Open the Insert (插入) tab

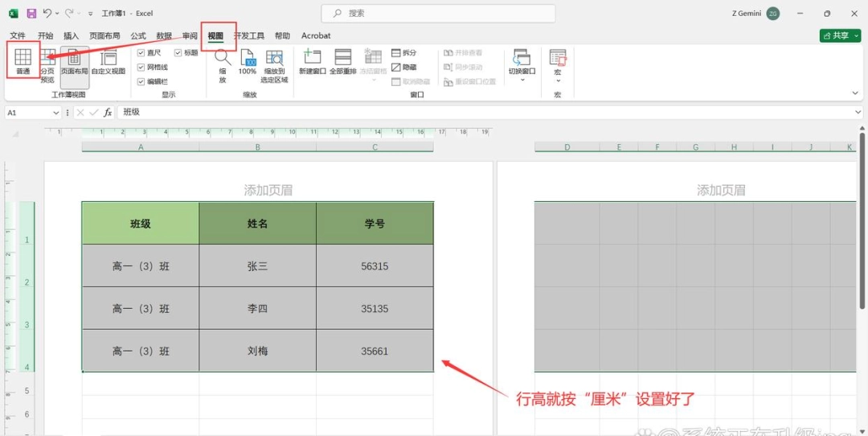71,35
